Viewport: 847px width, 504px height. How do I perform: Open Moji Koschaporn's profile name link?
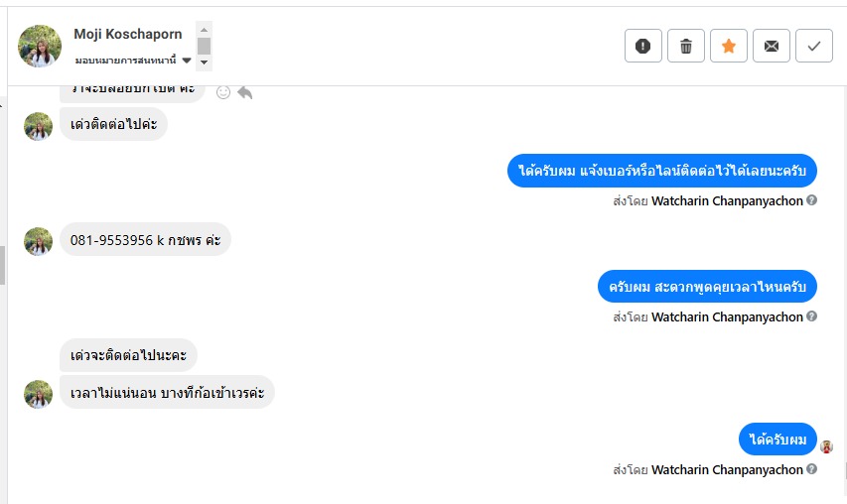[127, 34]
